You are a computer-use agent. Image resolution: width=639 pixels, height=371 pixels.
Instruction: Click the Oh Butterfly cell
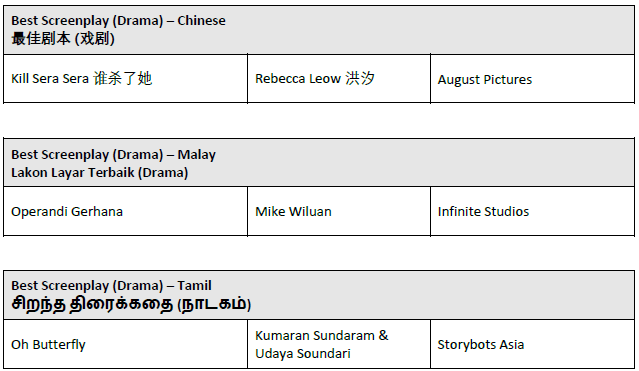(x=125, y=344)
